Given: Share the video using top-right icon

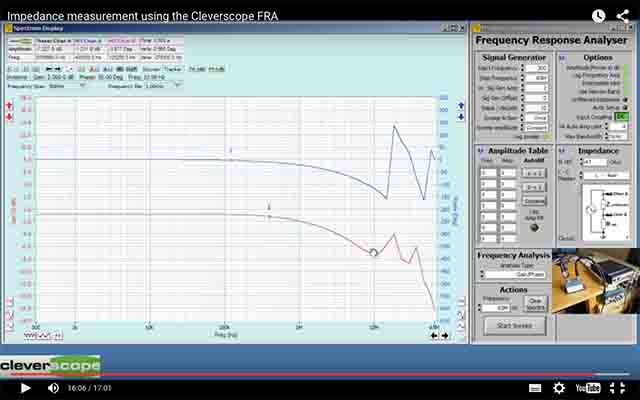Looking at the screenshot, I should tap(625, 15).
